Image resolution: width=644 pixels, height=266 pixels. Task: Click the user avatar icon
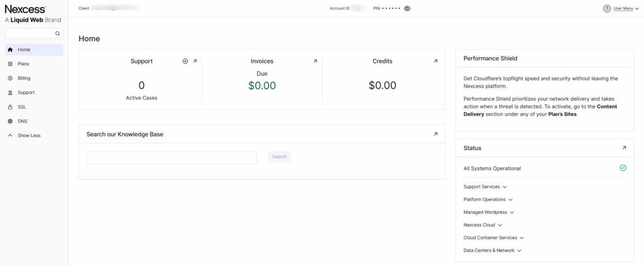pyautogui.click(x=607, y=9)
